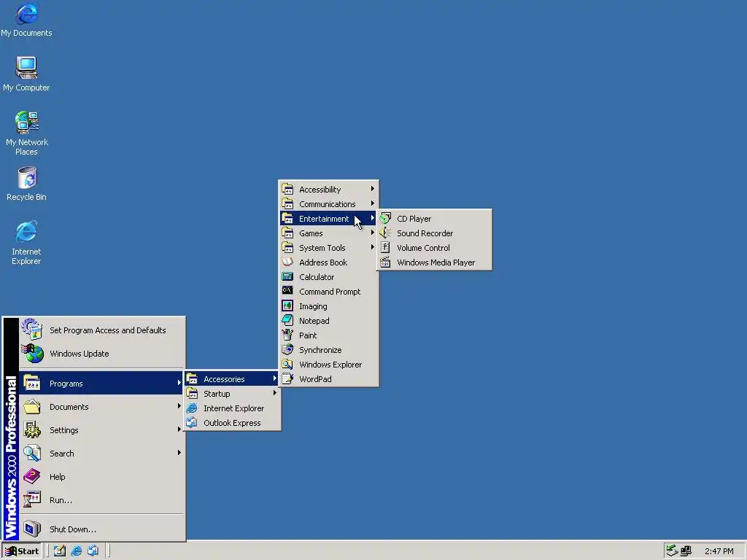747x560 pixels.
Task: Click the Sound Recorder speaker icon
Action: (385, 233)
